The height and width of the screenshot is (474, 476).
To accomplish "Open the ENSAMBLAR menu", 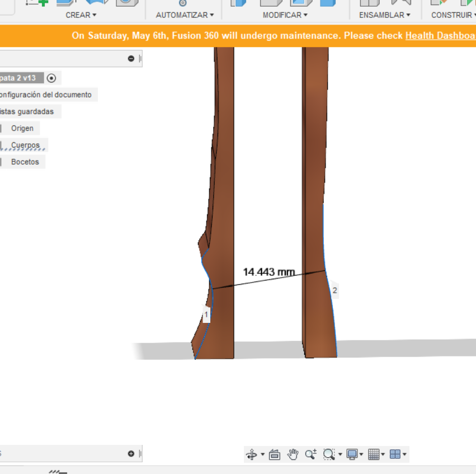I will tap(384, 15).
